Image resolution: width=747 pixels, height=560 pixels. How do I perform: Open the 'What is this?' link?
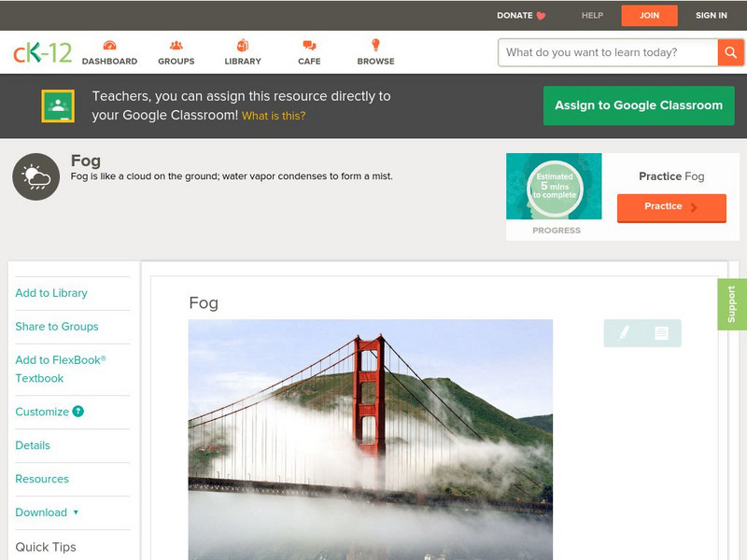(274, 116)
